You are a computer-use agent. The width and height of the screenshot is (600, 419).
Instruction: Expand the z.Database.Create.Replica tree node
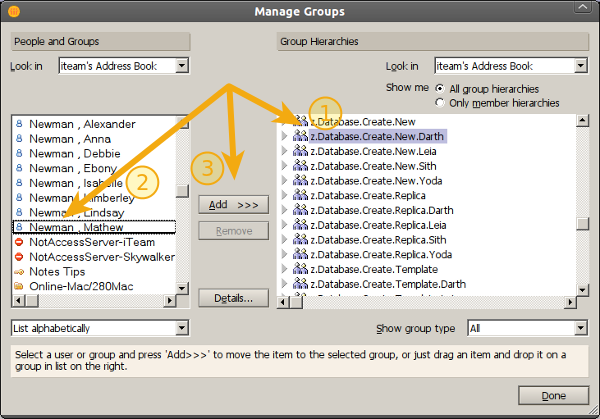[x=284, y=195]
